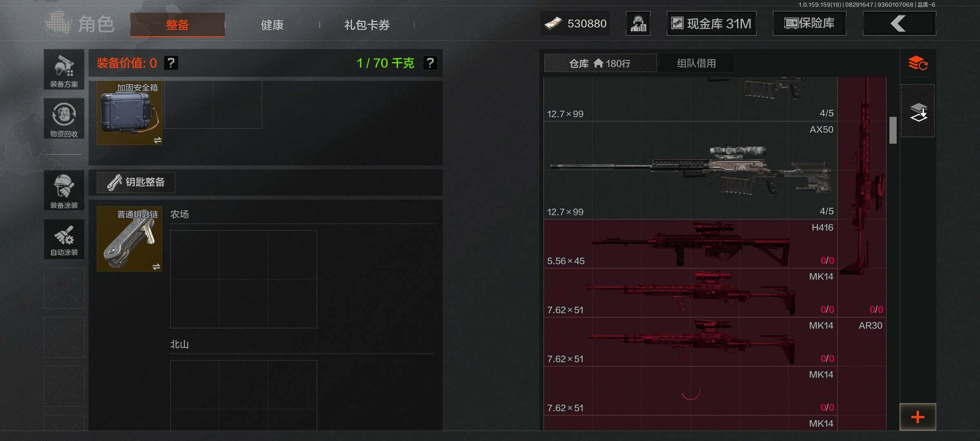Open the 装备涂装 gear skin icon
Screen dimensions: 980x441
click(x=64, y=191)
